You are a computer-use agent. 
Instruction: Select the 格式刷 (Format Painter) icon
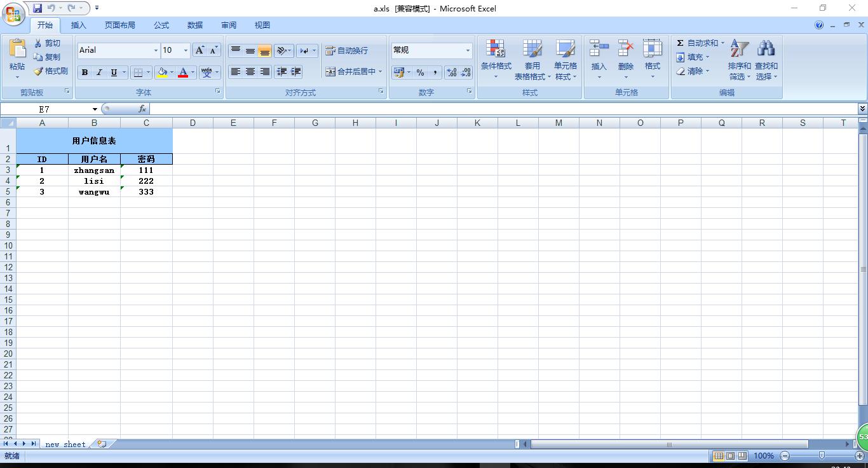pos(36,71)
